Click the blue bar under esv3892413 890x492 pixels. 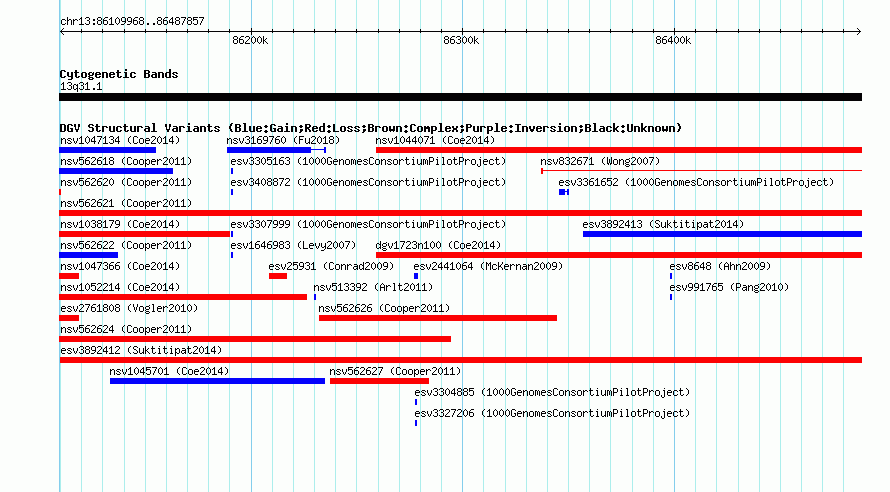tap(722, 234)
